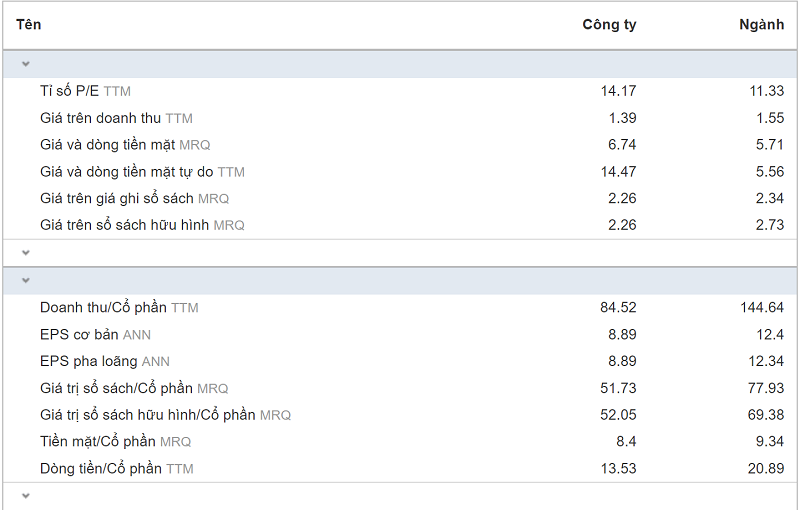Expand collapsed section below Giá trên sổ sách hữu hình
Screen dimensions: 800x510
[x=26, y=254]
